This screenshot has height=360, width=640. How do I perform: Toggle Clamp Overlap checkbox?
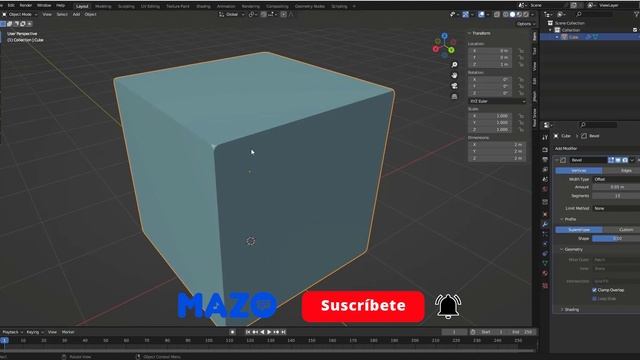(x=594, y=290)
